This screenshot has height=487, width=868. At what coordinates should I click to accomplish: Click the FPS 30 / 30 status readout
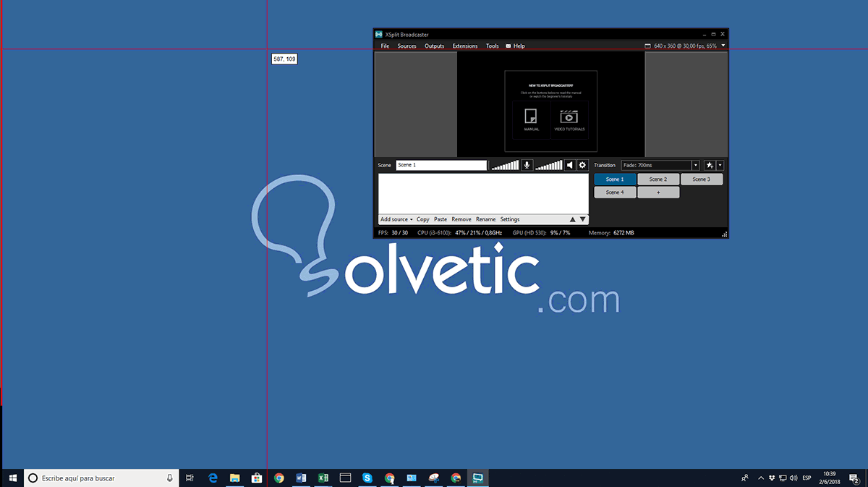tap(393, 233)
